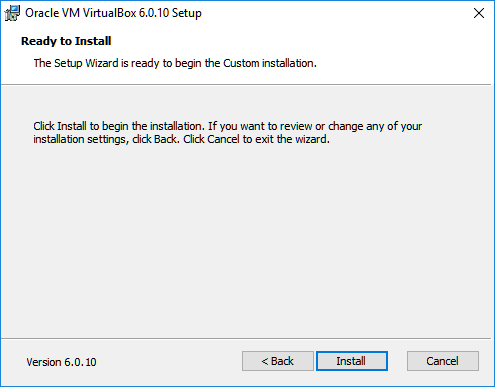This screenshot has height=387, width=495.
Task: Click the phrase Click Install to begin
Action: click(80, 126)
